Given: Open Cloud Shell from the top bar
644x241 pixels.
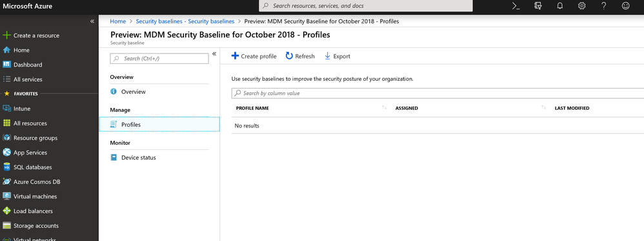Looking at the screenshot, I should click(x=516, y=6).
